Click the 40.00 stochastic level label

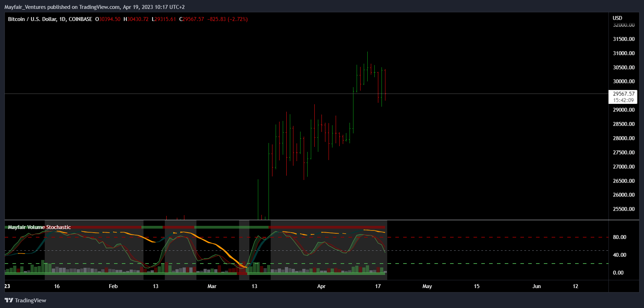point(619,255)
